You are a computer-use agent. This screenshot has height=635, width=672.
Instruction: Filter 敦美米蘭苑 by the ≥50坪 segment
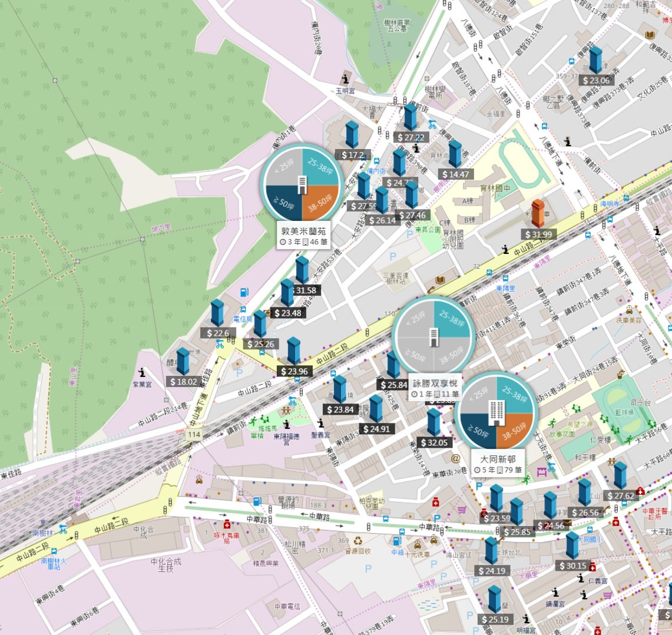click(284, 203)
